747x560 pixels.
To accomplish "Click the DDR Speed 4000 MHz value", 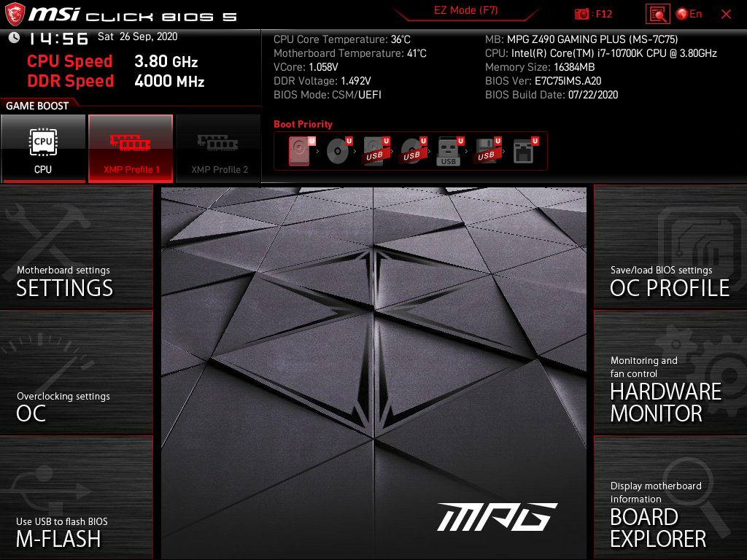I will tap(169, 81).
